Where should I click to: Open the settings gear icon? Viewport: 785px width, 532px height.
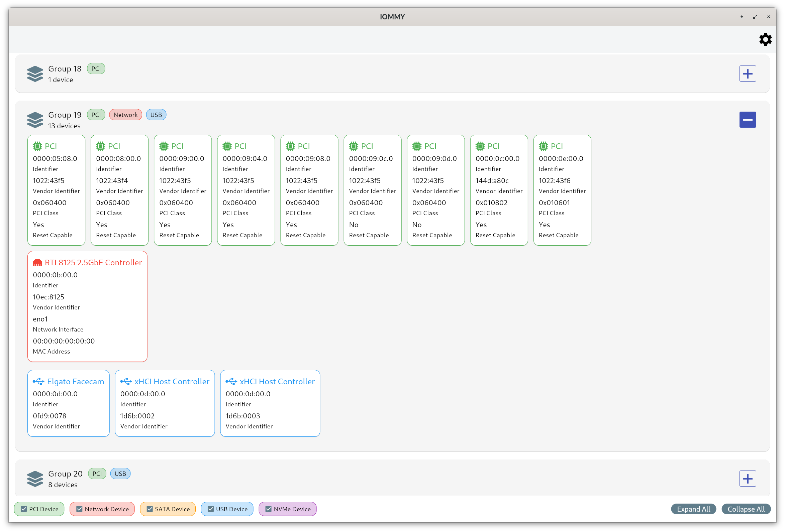(x=765, y=39)
